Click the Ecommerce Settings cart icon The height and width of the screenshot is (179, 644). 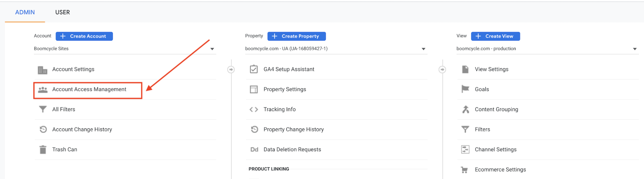(464, 170)
